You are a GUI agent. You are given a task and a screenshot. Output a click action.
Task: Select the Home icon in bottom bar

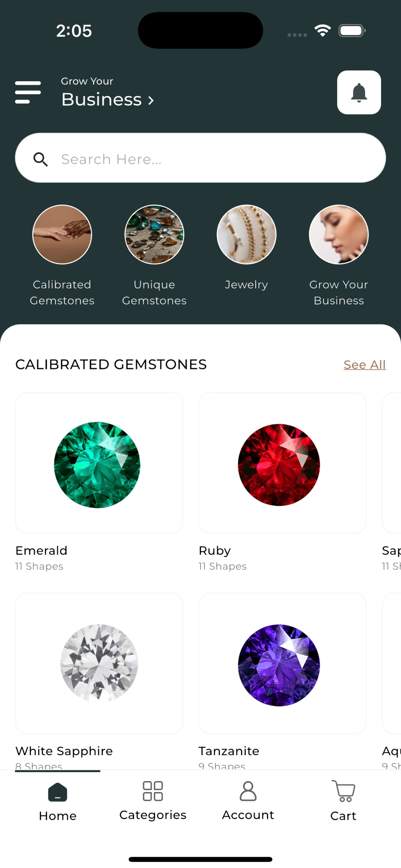click(x=57, y=792)
